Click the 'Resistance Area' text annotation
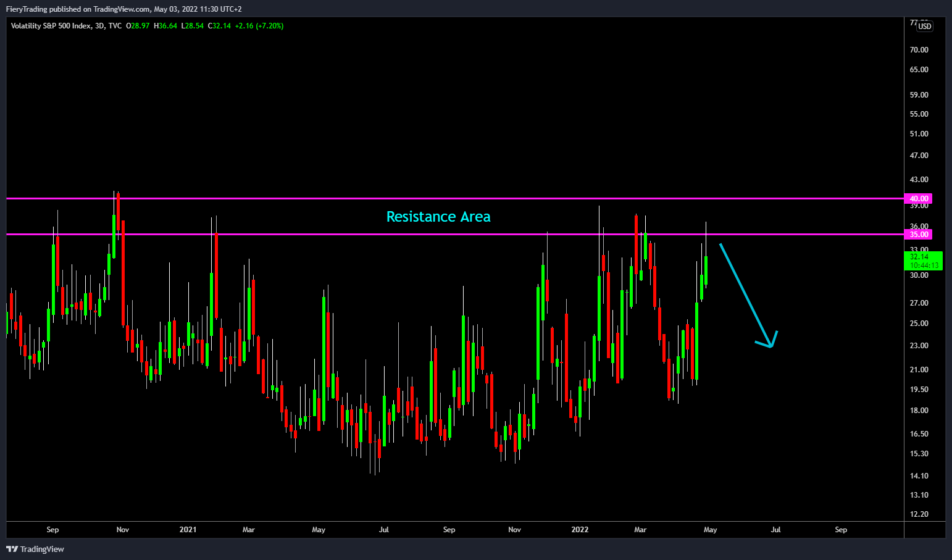 (x=438, y=217)
